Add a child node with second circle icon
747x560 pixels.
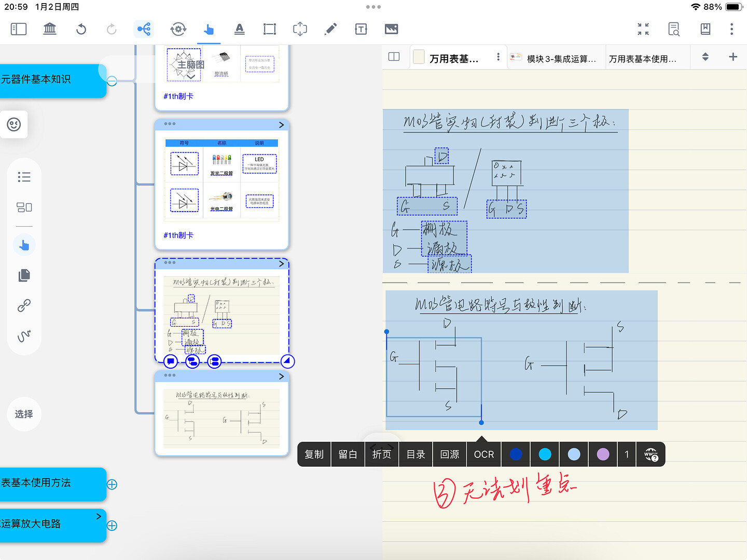(192, 361)
